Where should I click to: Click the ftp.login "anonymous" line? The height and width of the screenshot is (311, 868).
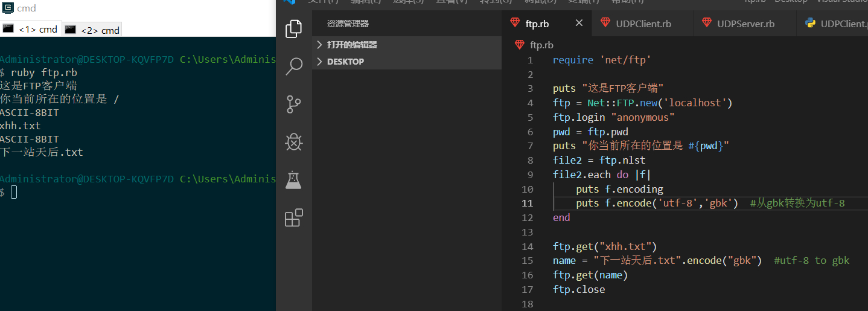tap(613, 117)
